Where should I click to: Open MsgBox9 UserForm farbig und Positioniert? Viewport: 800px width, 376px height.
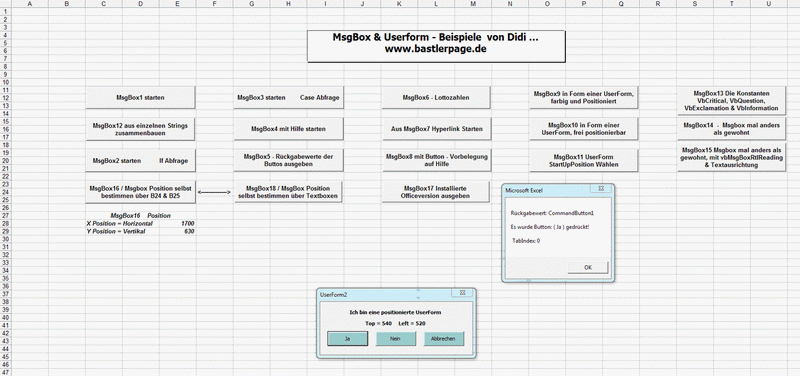584,97
